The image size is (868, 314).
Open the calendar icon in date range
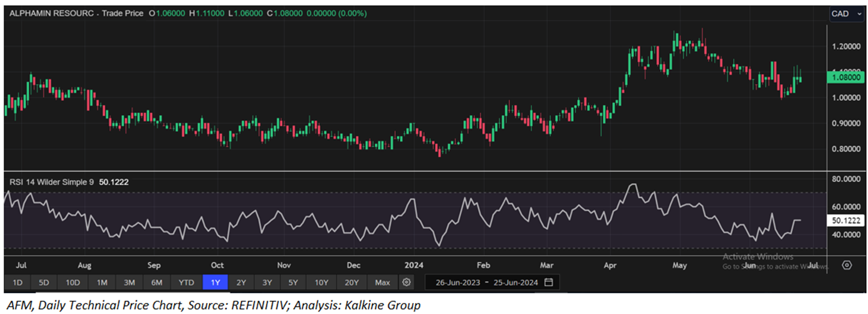coord(548,282)
